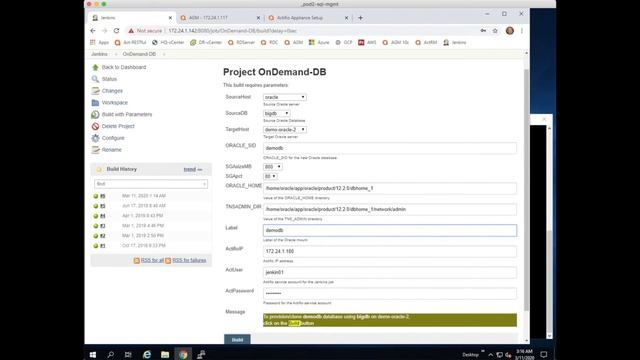The width and height of the screenshot is (640, 360).
Task: Click OnDemand-DB breadcrumb link
Action: tap(139, 54)
